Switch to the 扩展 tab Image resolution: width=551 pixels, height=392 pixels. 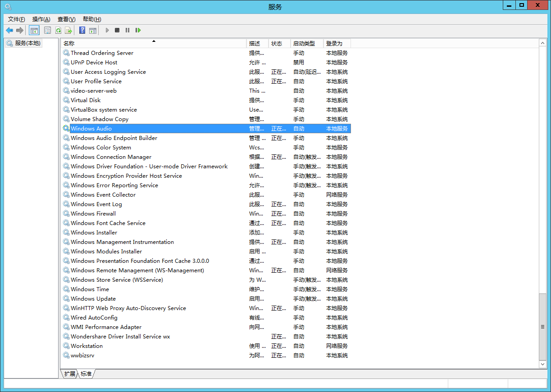pyautogui.click(x=69, y=374)
